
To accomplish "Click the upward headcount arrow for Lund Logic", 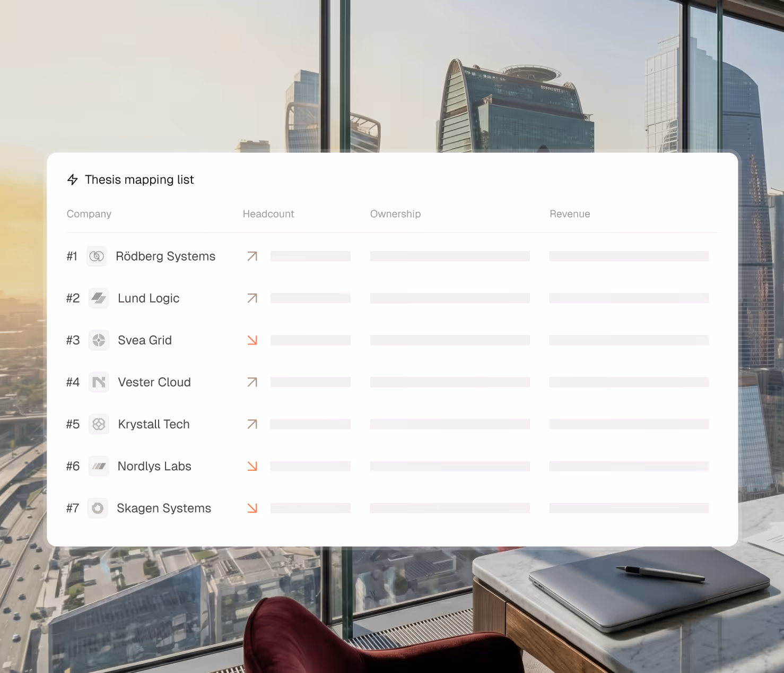I will click(252, 298).
